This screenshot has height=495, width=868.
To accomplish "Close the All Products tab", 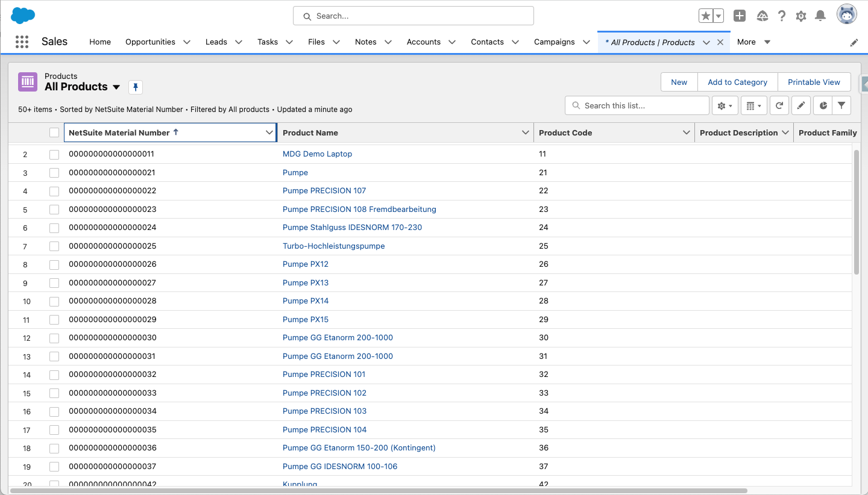I will tap(720, 42).
